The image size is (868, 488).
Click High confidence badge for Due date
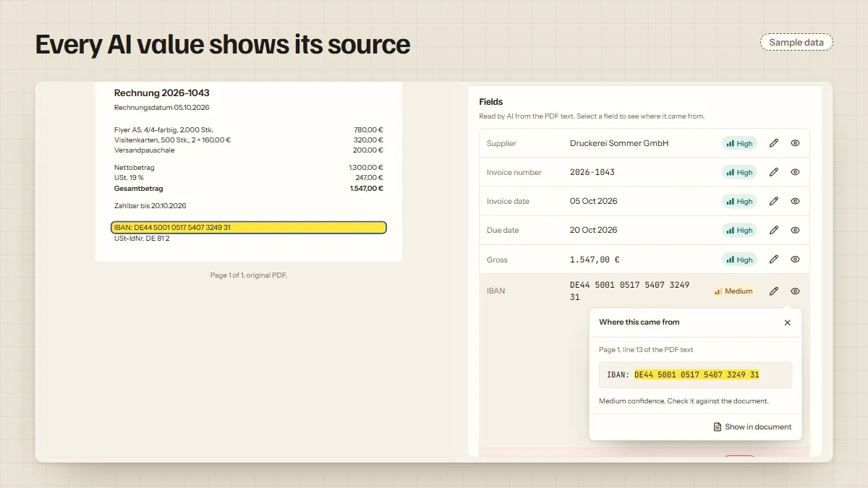pos(739,230)
